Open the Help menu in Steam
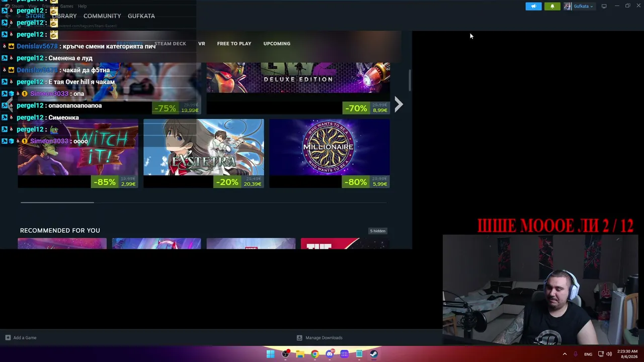 [x=83, y=6]
